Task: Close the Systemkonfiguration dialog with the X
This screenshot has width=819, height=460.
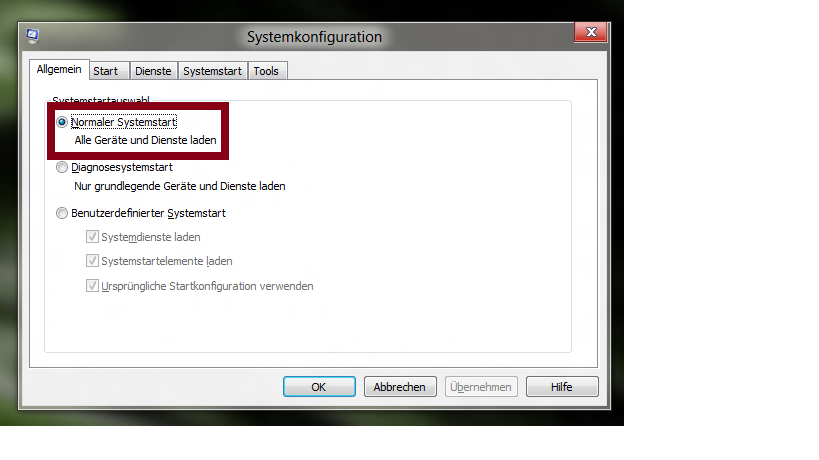Action: 591,32
